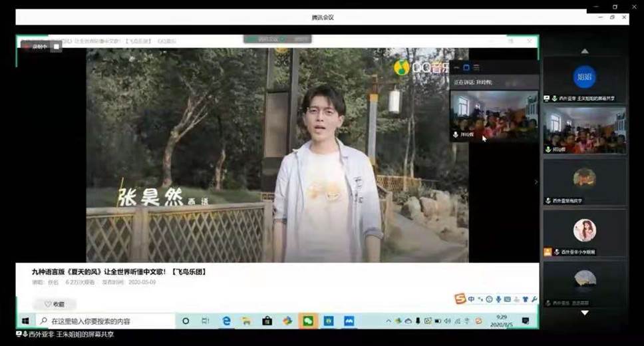Viewport: 644px width, 346px height.
Task: Switch floating video window layout via the blue square icon
Action: pyautogui.click(x=466, y=68)
